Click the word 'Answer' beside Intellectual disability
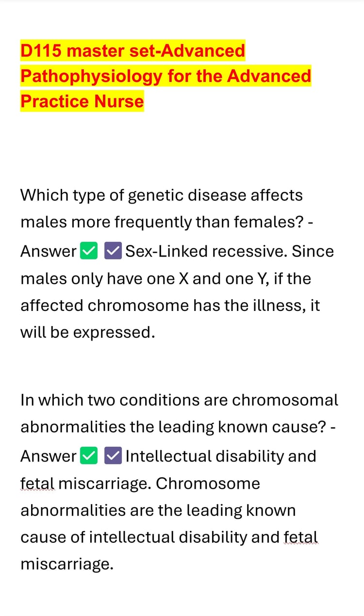 (x=48, y=457)
